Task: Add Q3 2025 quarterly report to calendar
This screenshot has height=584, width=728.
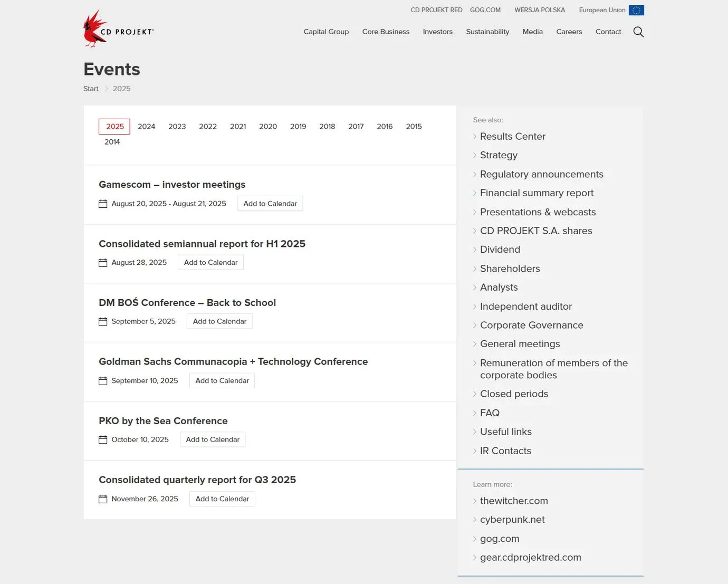Action: tap(222, 499)
